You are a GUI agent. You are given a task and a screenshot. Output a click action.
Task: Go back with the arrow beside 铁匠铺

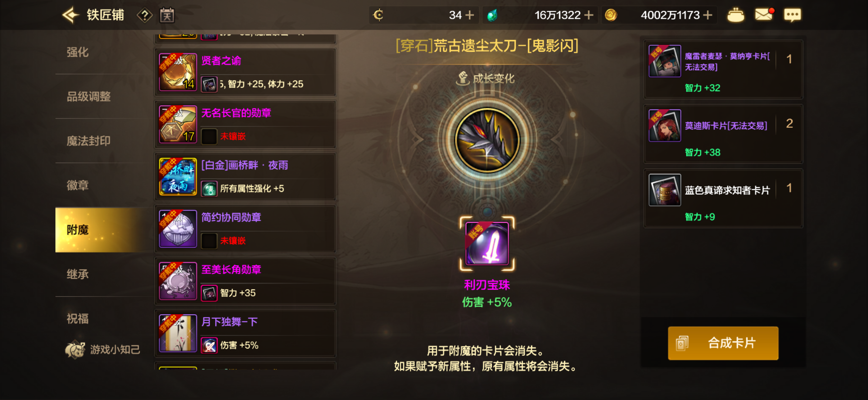coord(70,15)
